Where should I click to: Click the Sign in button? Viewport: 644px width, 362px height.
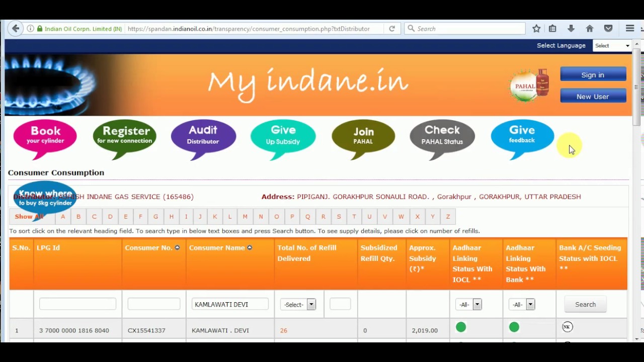tap(593, 75)
